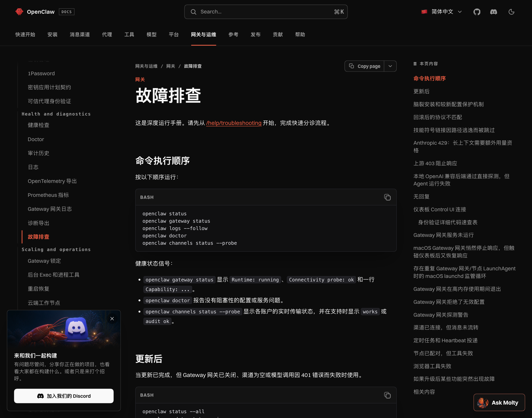
Task: Jump to 身份验证详细代码速查表 section
Action: (x=448, y=222)
